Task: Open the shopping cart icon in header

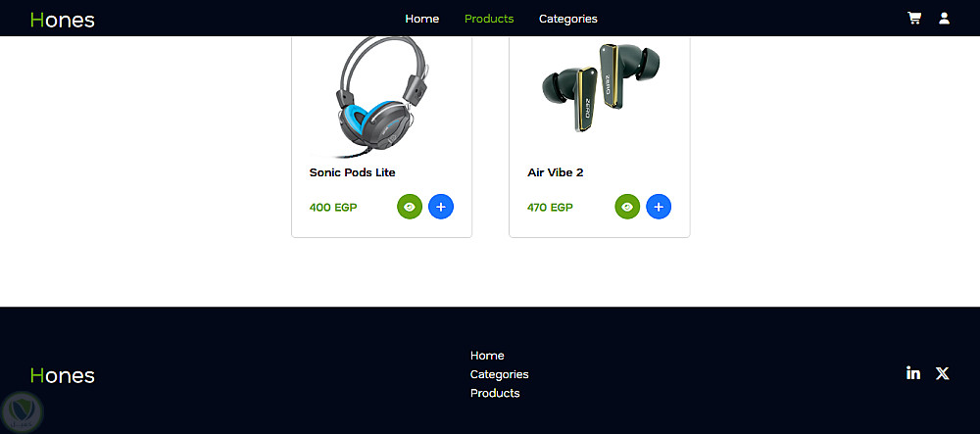Action: (x=913, y=18)
